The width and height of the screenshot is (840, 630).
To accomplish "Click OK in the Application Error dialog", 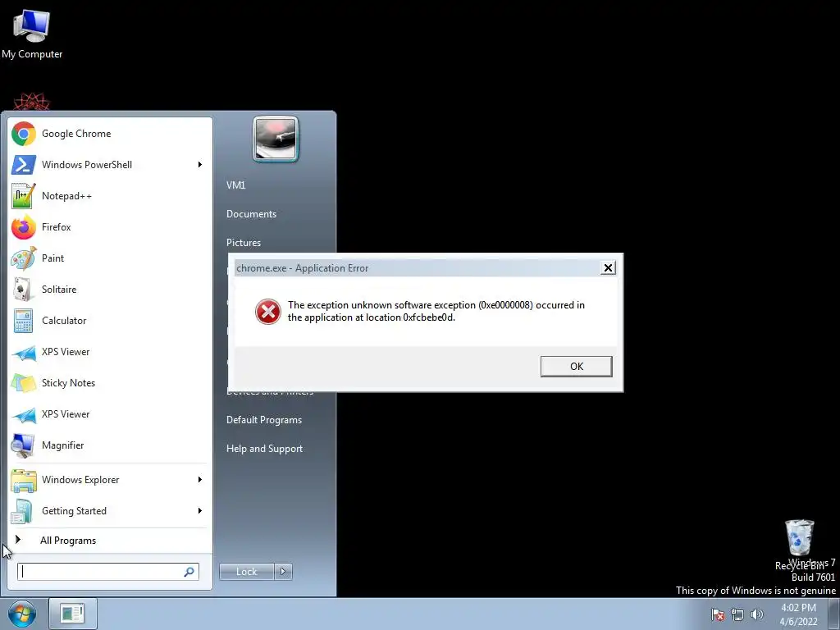I will pos(577,367).
